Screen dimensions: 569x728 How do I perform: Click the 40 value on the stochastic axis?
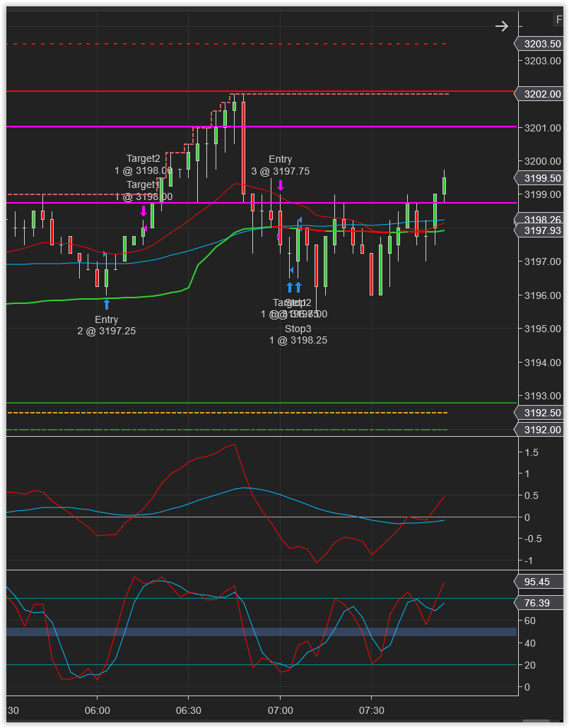pyautogui.click(x=530, y=643)
